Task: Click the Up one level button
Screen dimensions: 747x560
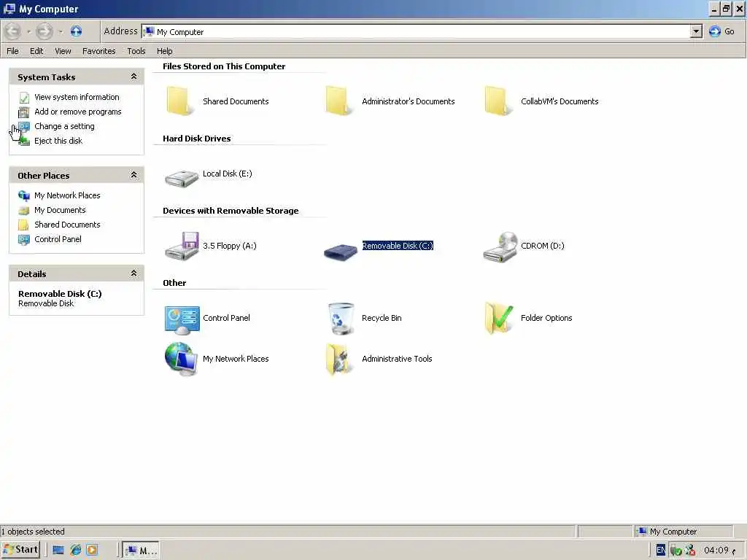Action: (x=76, y=31)
